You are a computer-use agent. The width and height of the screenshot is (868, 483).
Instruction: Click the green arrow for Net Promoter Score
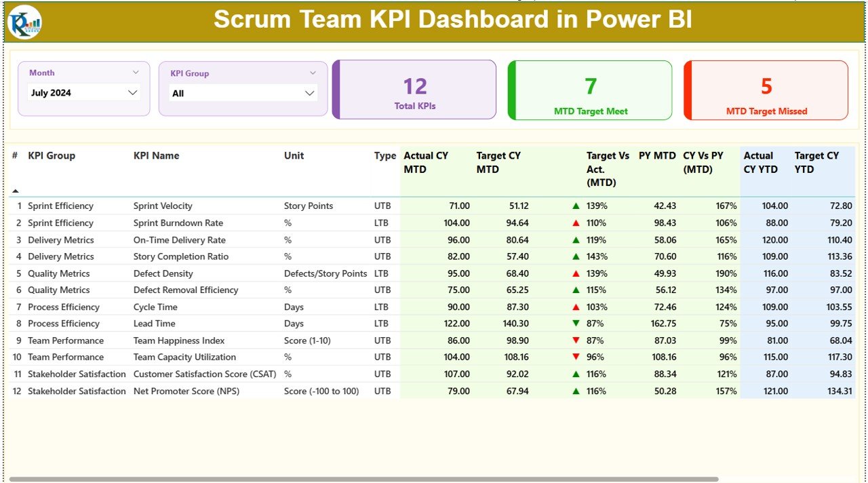(x=575, y=391)
